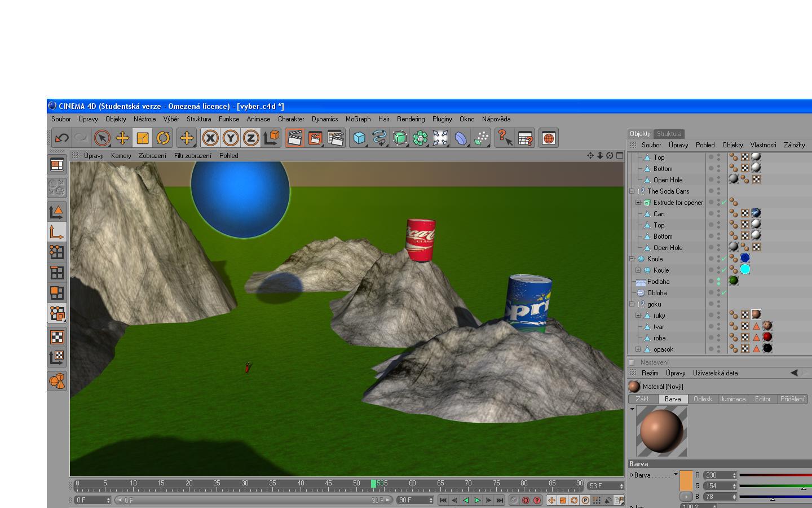The width and height of the screenshot is (812, 508).
Task: Add a Cube primitive object
Action: (359, 138)
